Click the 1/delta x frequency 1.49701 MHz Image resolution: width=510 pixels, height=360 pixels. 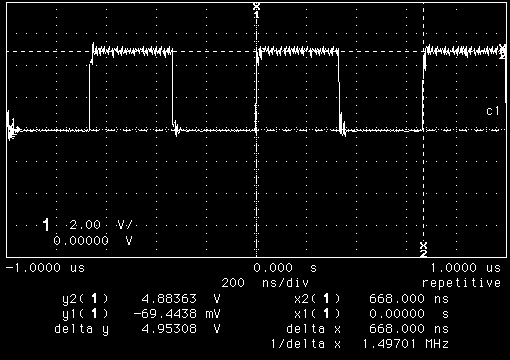pos(405,344)
